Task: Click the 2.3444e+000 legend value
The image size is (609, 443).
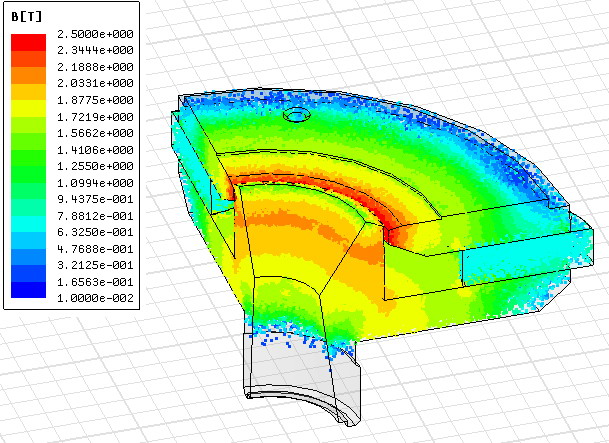Action: [x=96, y=50]
